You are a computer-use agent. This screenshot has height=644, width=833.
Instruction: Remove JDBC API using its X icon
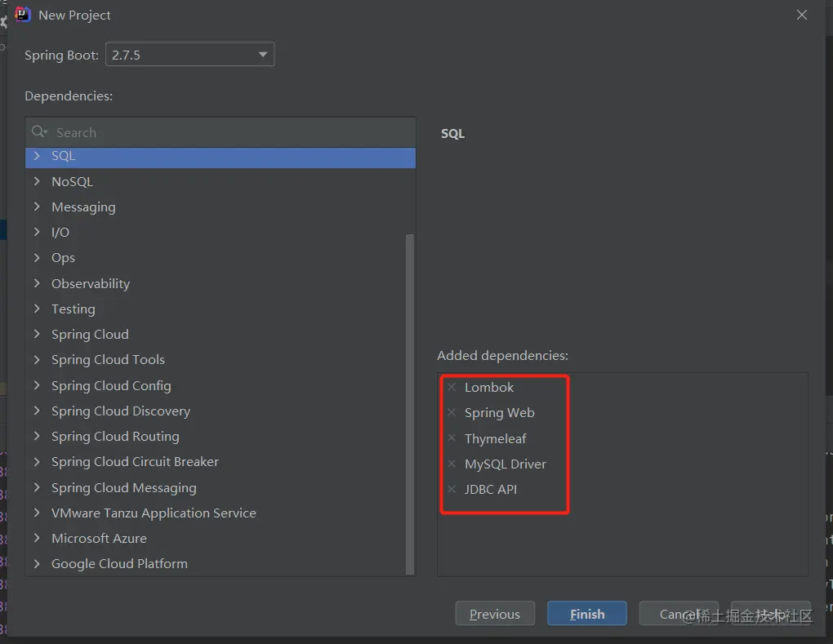click(x=452, y=489)
